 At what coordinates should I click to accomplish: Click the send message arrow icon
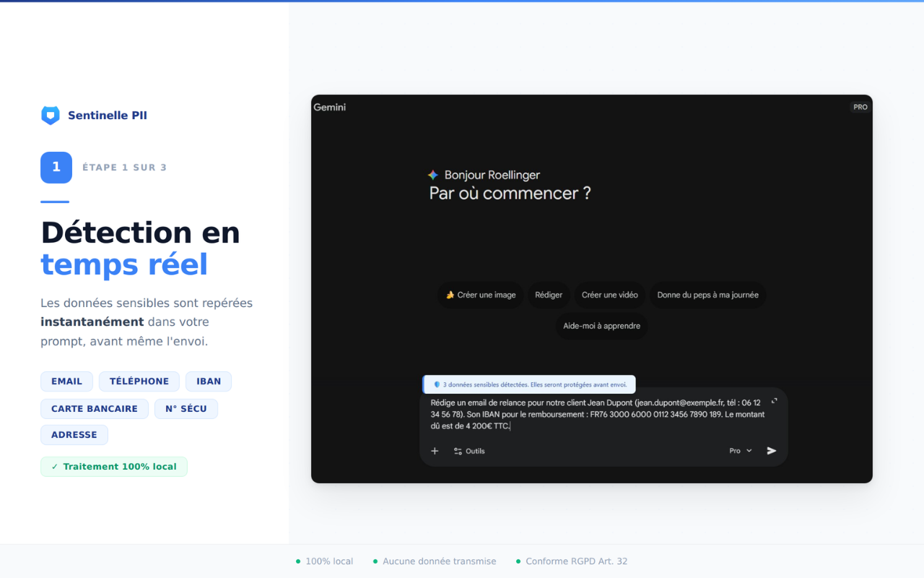771,450
